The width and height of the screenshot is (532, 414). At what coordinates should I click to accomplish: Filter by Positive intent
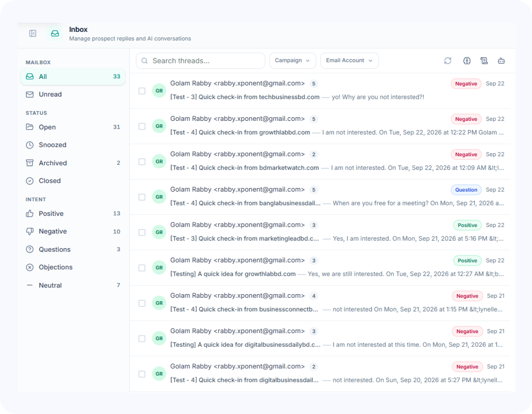(73, 214)
